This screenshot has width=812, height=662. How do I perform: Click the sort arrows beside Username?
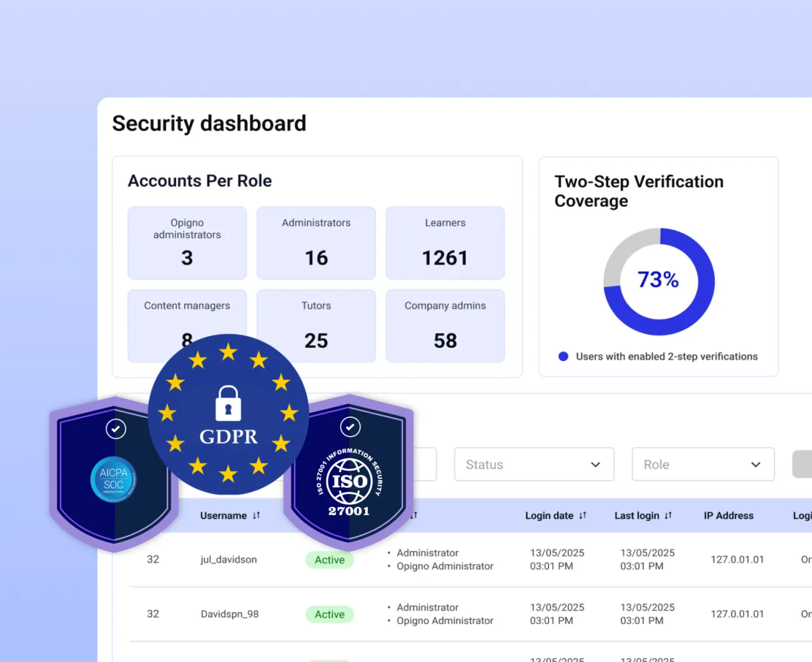(256, 515)
